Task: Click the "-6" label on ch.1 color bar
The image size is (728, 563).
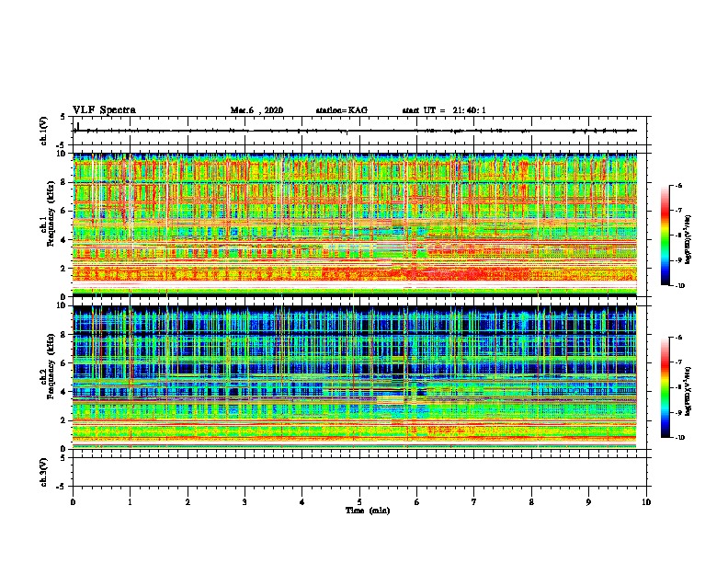Action: [x=678, y=186]
